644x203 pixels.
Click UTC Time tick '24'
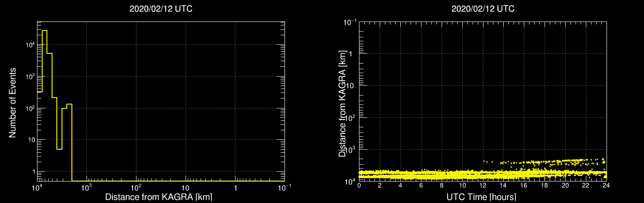click(607, 185)
